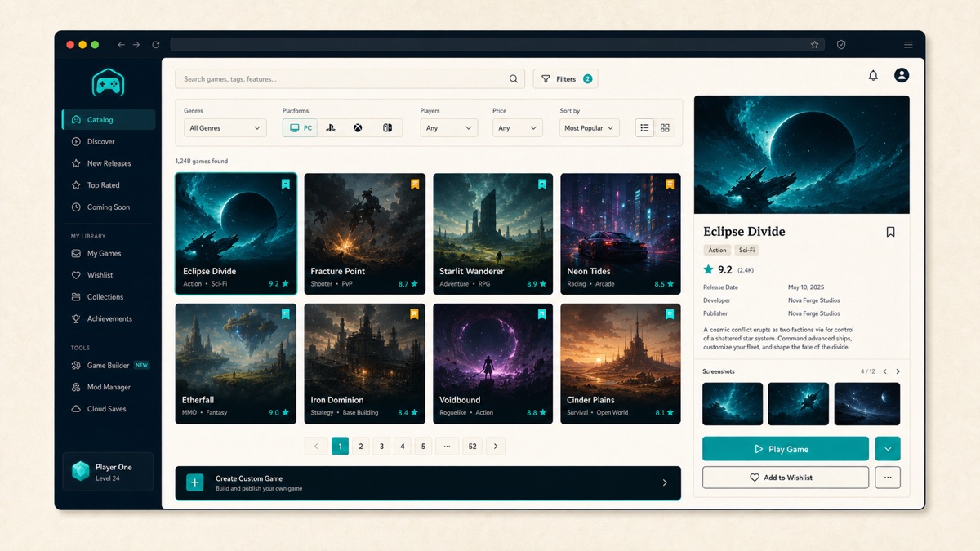
Task: Toggle bookmark on Eclipse Divide card
Action: pyautogui.click(x=285, y=184)
